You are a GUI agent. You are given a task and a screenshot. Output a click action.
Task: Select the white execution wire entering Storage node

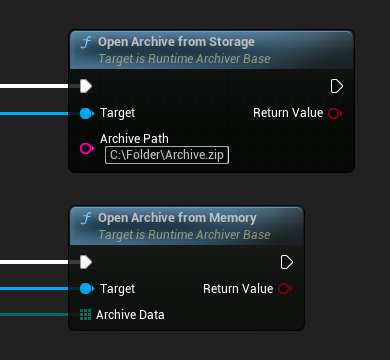pos(34,86)
